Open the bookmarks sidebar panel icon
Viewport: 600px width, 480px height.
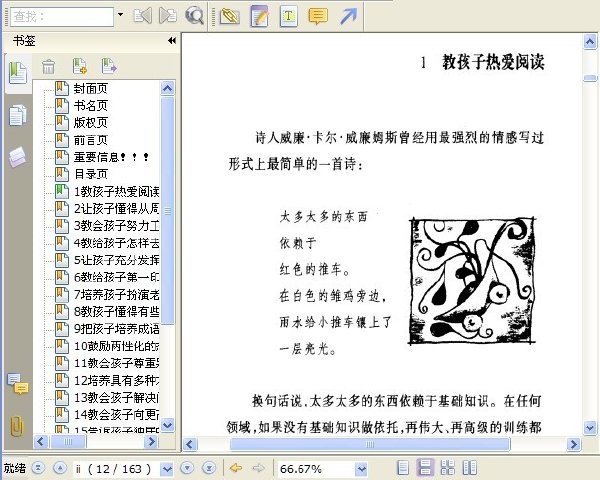18,73
